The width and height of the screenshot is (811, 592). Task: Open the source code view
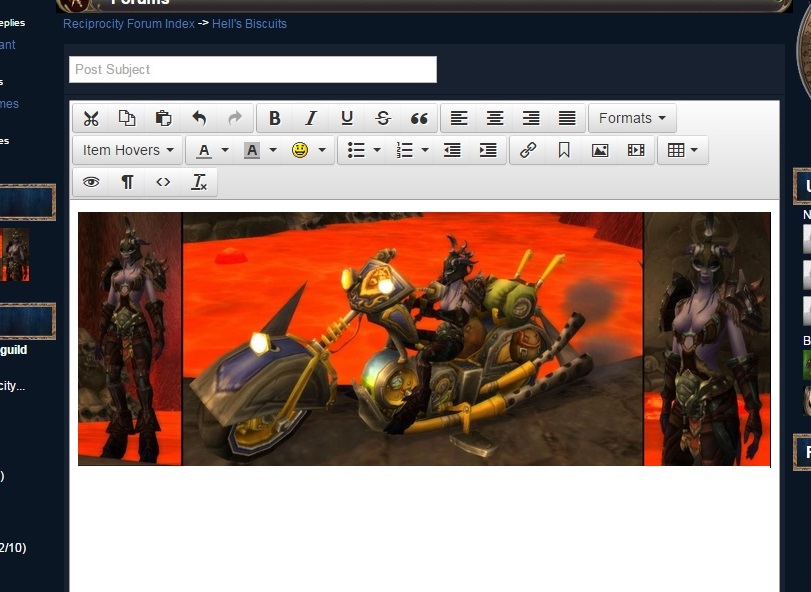(163, 182)
